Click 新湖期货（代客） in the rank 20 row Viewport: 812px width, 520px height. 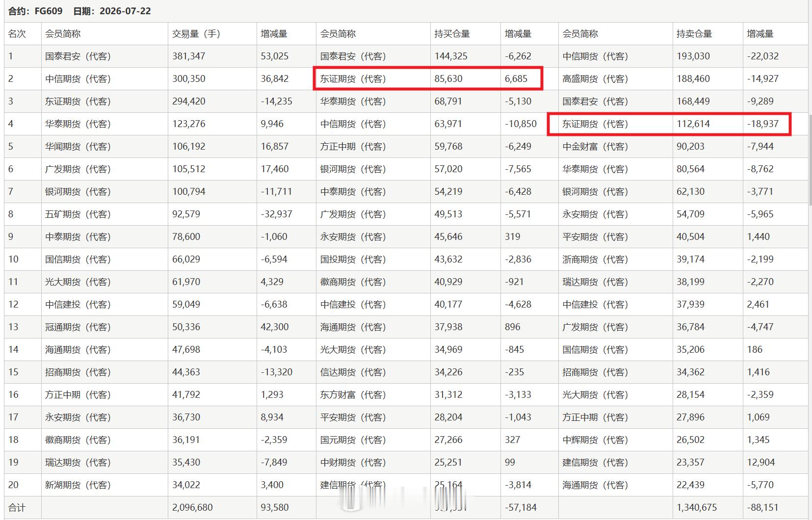click(x=78, y=485)
